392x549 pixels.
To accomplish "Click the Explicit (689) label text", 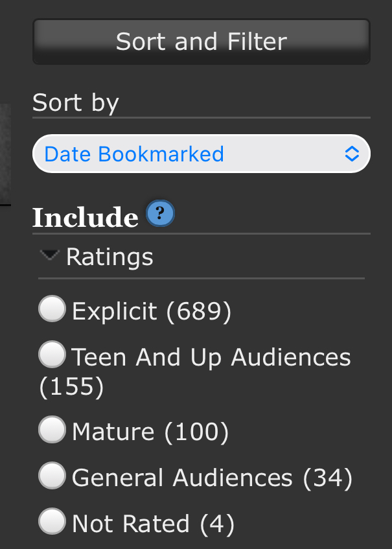I will [x=152, y=312].
